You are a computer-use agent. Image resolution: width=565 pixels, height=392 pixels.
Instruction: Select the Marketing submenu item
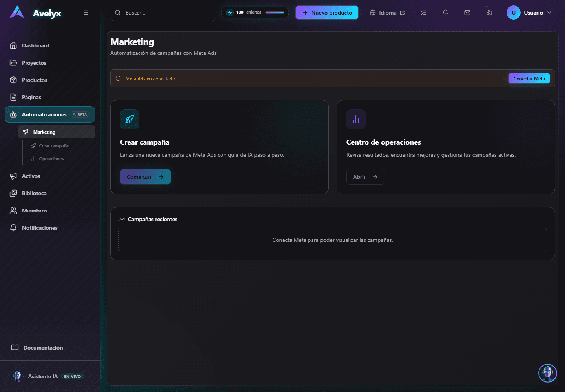pos(56,132)
